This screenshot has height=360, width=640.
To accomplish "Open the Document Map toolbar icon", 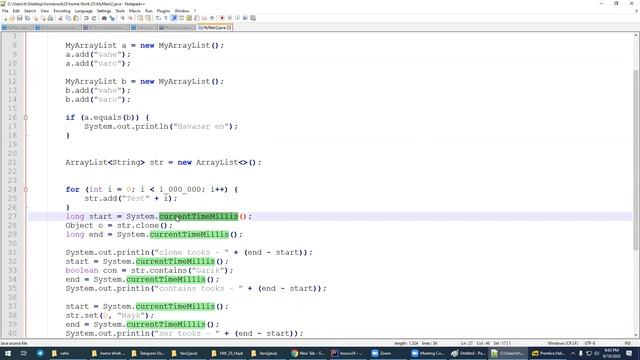I will 189,18.
